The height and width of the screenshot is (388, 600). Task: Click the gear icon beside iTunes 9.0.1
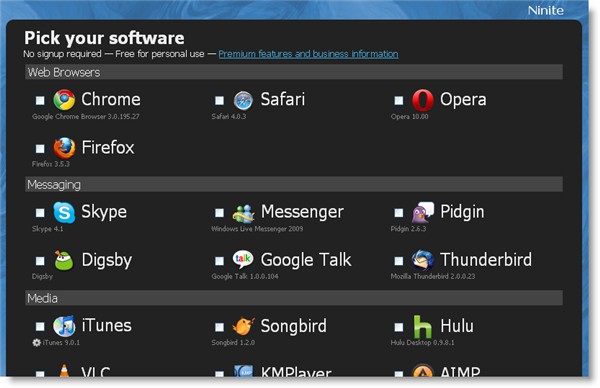point(36,342)
